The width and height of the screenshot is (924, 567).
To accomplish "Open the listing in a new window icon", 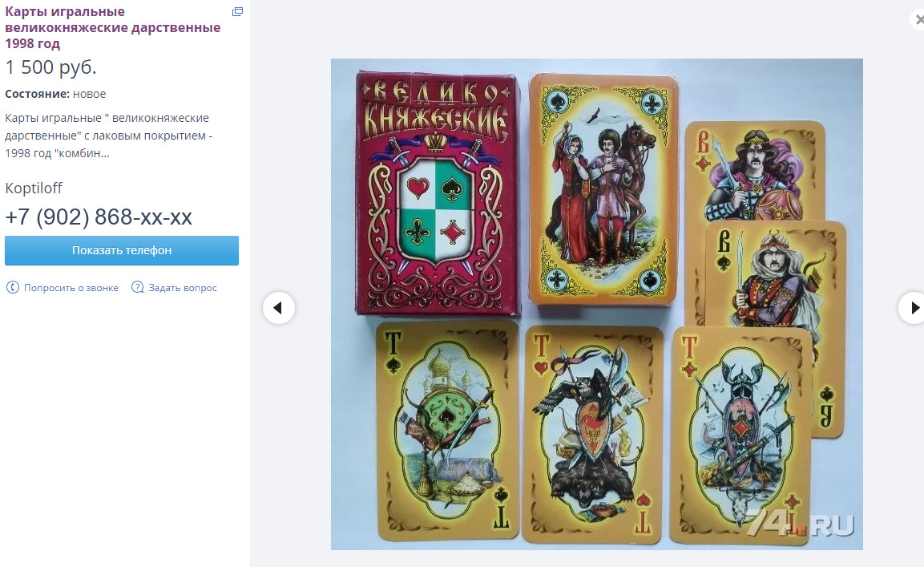I will pos(237,12).
